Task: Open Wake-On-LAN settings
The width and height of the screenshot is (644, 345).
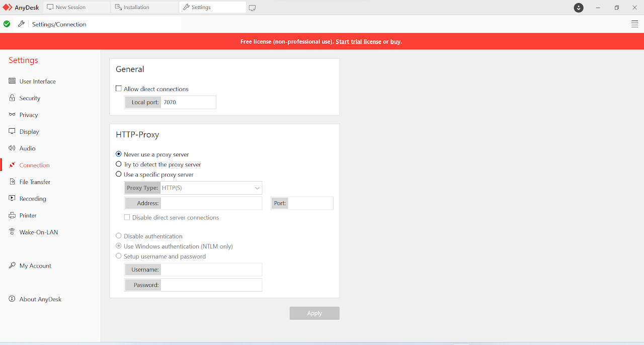Action: pyautogui.click(x=39, y=232)
